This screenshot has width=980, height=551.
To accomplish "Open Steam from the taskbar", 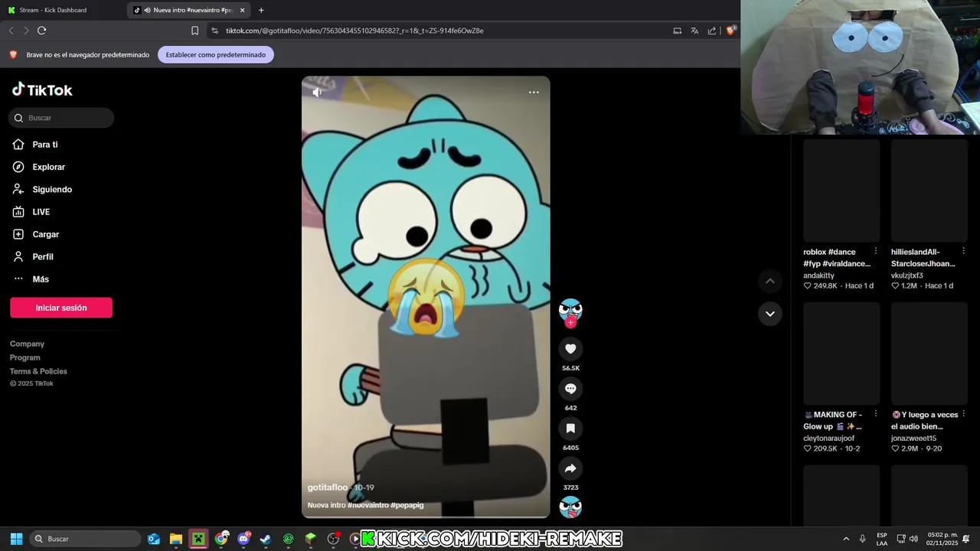I will tap(266, 539).
